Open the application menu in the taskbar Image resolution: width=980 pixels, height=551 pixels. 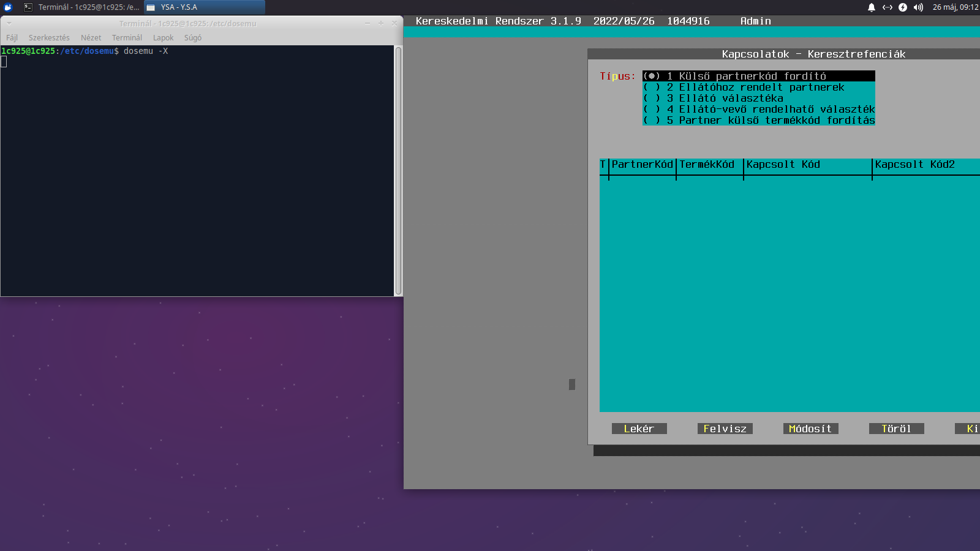click(7, 7)
